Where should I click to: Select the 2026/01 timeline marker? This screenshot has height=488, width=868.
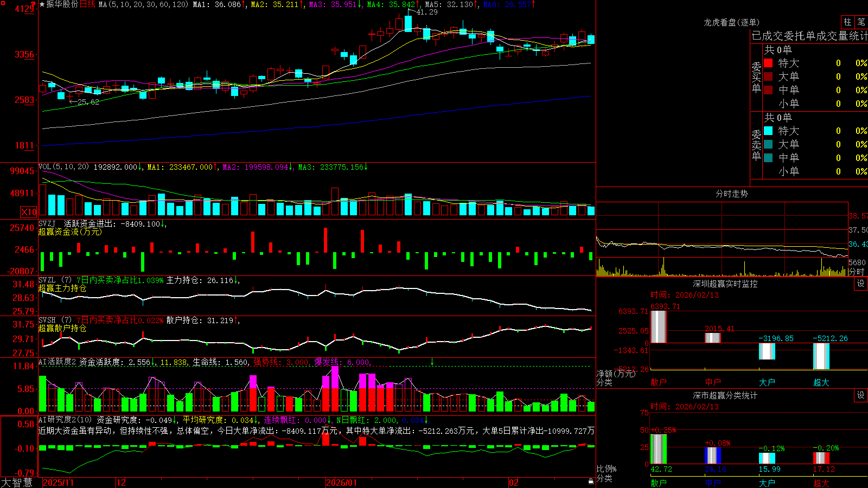click(342, 483)
